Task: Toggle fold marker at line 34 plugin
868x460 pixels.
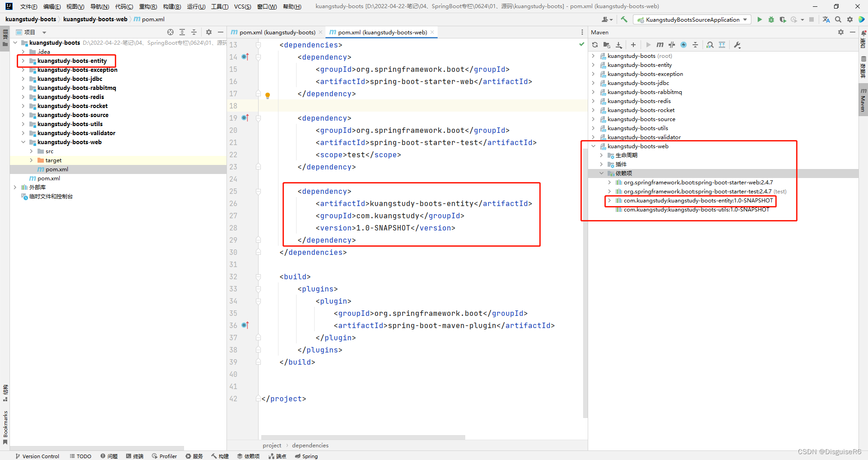Action: (x=259, y=301)
